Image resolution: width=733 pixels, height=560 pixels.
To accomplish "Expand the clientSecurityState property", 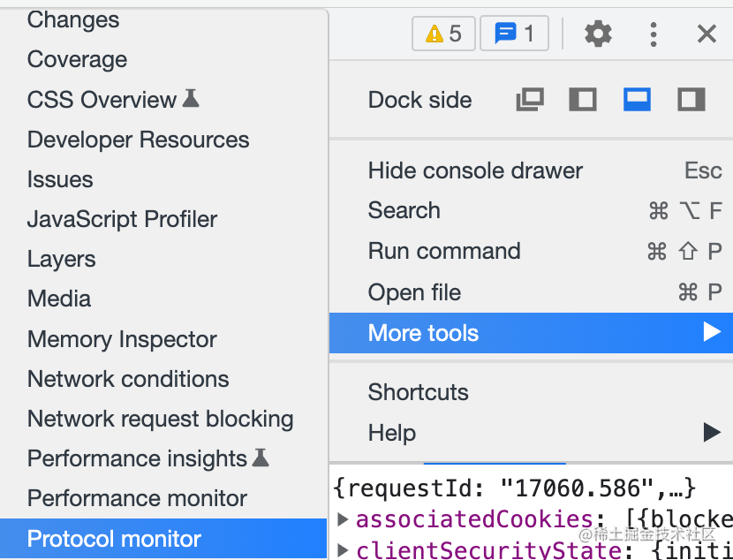I will coord(343,549).
